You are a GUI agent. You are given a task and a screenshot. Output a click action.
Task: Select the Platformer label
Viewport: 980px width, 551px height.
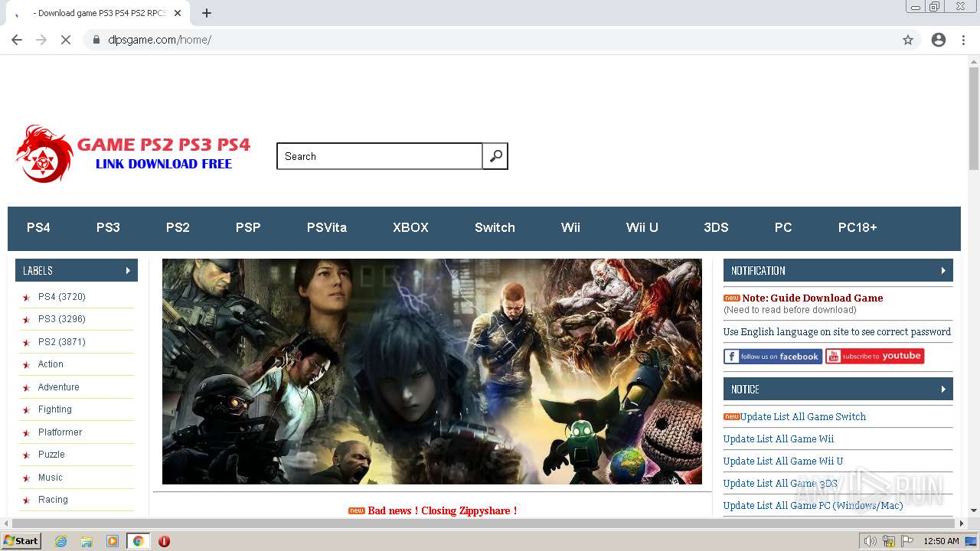[60, 432]
